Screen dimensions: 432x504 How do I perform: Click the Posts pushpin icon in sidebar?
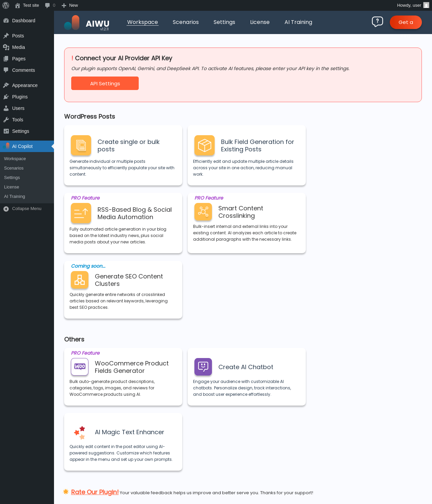(x=6, y=36)
